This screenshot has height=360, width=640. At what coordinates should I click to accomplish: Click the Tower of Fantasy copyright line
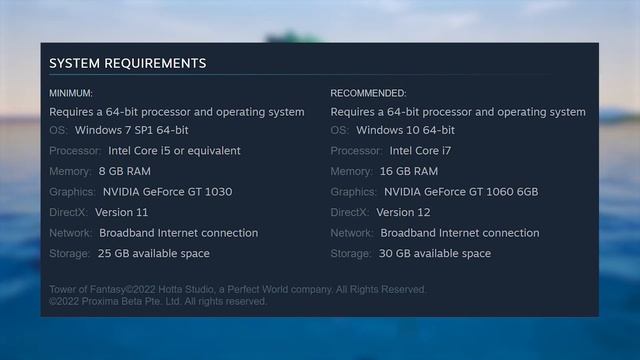[238, 289]
